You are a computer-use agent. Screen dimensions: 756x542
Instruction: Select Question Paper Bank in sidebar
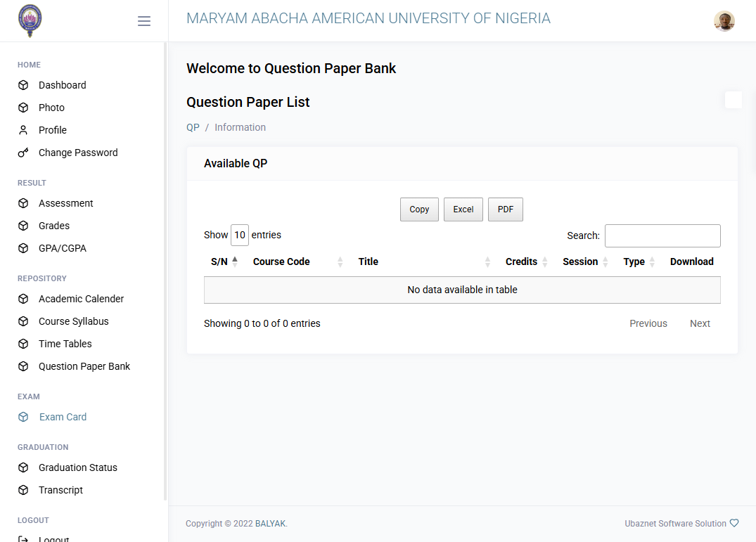84,366
